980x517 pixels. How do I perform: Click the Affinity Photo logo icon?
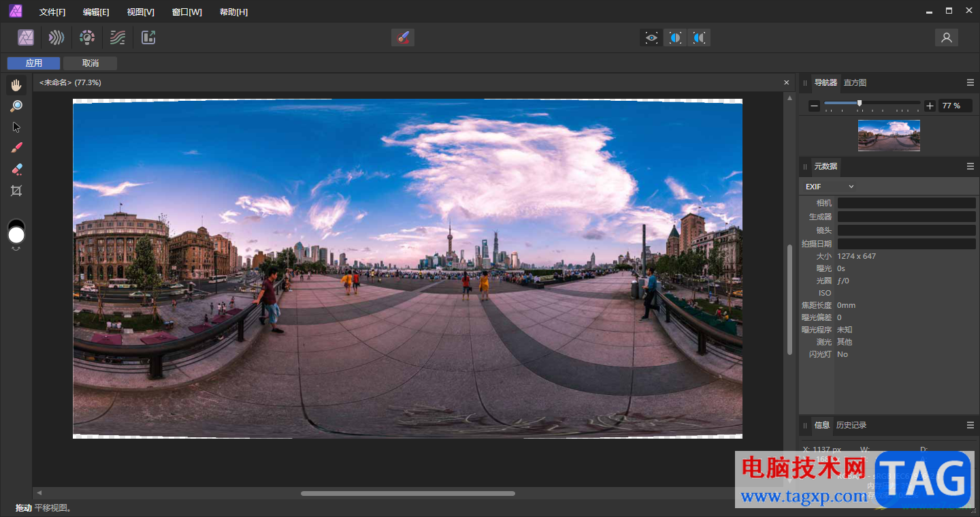coord(15,10)
